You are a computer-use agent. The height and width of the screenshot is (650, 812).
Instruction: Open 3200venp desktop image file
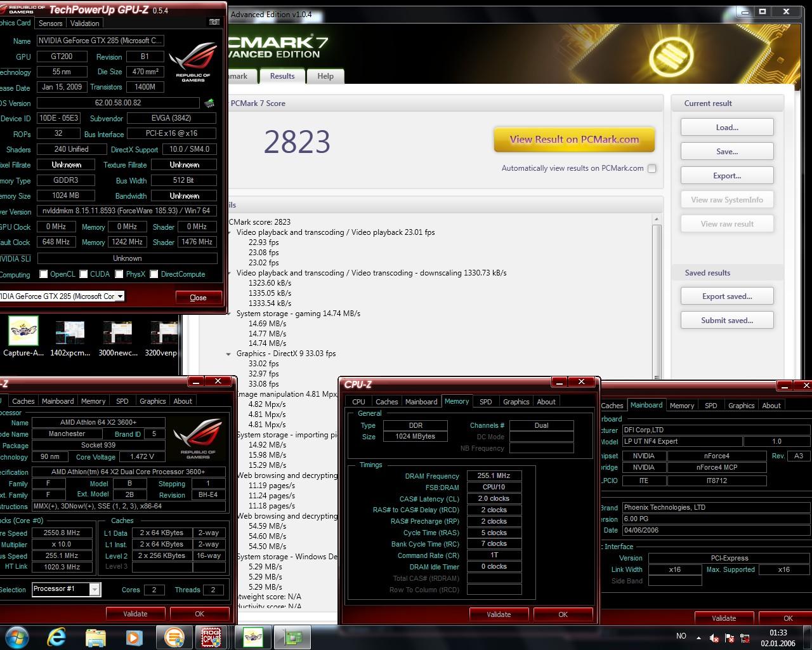[162, 338]
